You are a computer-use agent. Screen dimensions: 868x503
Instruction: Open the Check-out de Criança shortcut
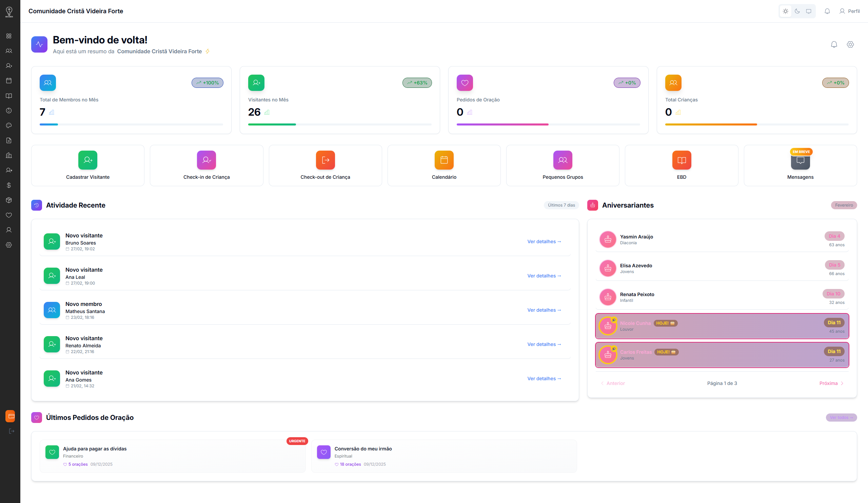325,166
